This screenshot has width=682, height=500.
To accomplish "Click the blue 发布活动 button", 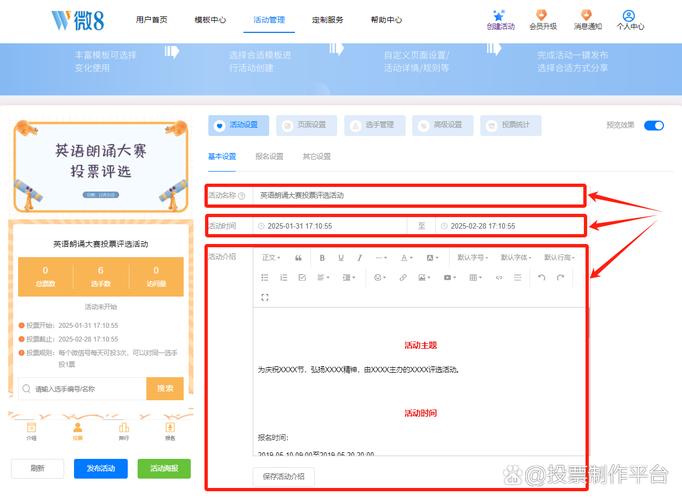I will (x=101, y=468).
